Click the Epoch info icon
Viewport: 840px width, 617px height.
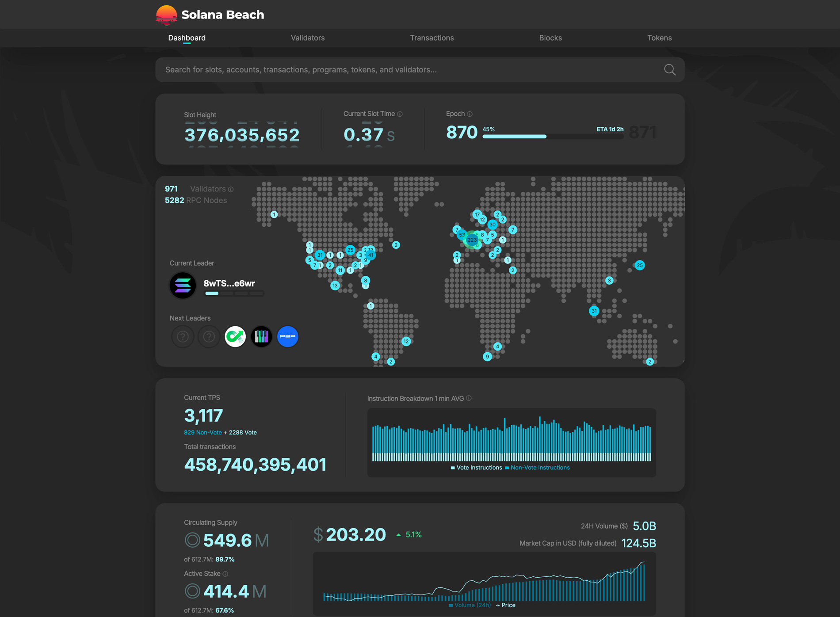point(471,114)
